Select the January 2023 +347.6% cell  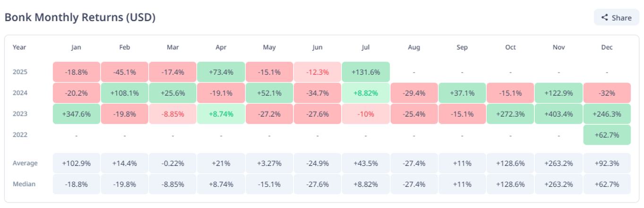coord(77,114)
